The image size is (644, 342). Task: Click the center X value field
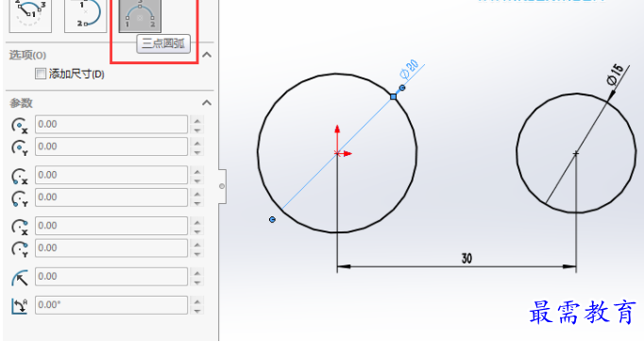click(x=111, y=124)
